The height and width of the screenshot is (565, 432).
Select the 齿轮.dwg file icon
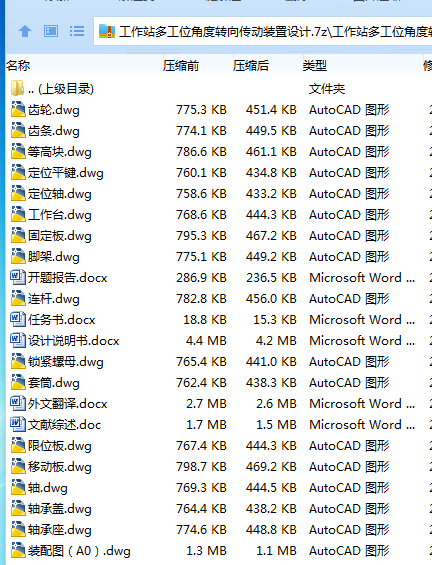[18, 110]
